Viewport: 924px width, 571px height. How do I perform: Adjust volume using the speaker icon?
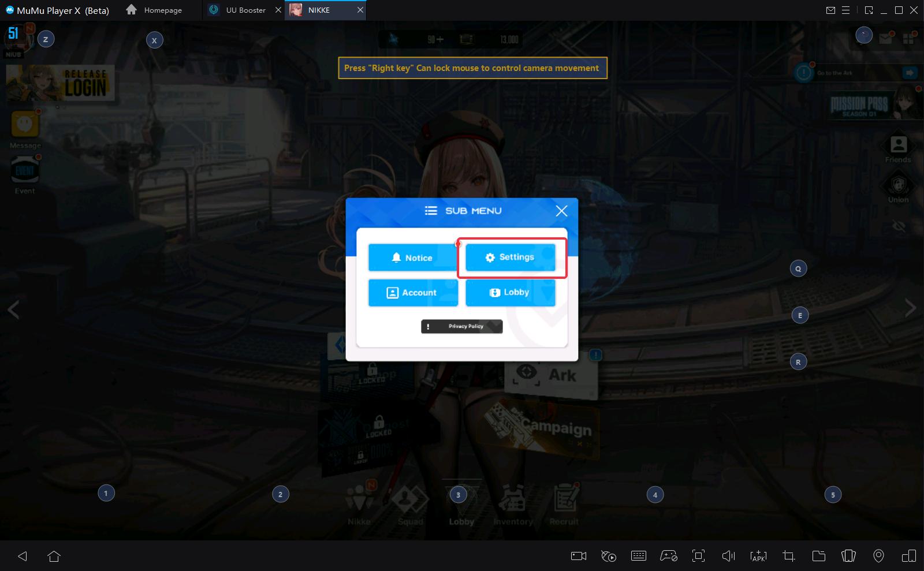tap(728, 556)
